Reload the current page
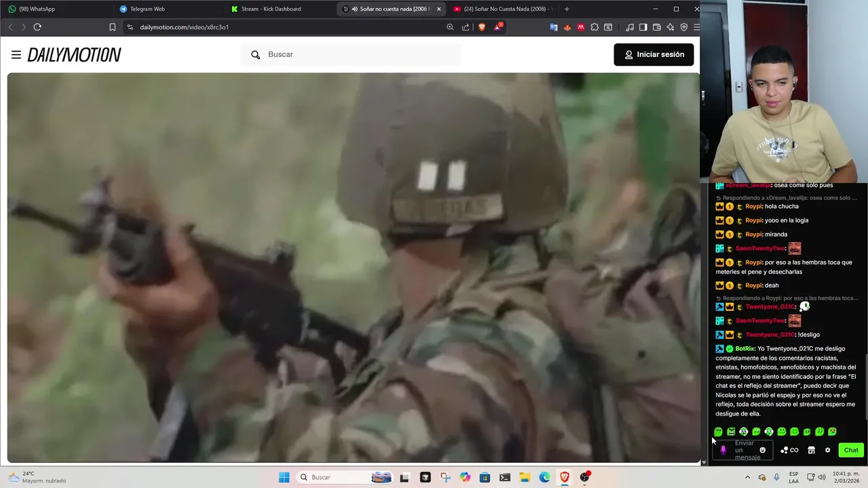Image resolution: width=868 pixels, height=488 pixels. point(37,27)
